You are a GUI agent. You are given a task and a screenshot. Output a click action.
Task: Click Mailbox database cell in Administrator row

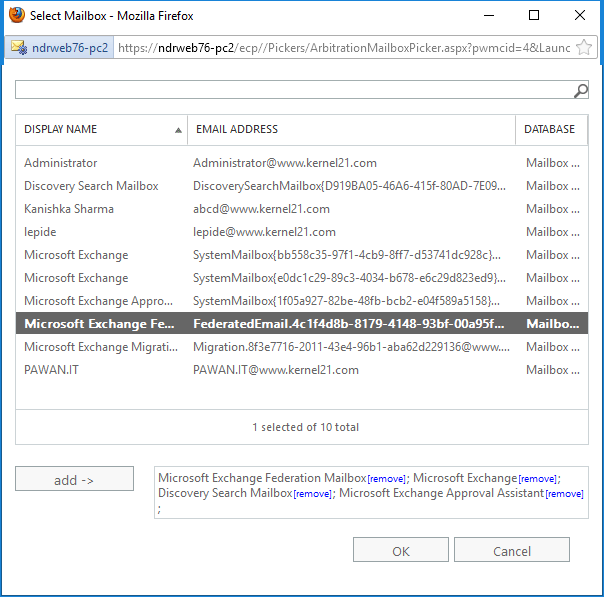(553, 163)
